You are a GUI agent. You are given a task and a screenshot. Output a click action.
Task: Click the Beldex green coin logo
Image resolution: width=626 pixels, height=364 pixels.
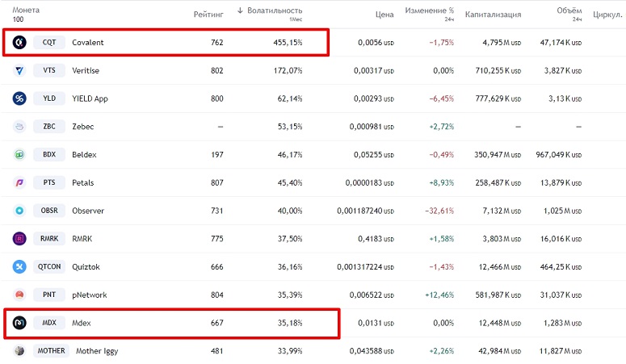pos(20,154)
